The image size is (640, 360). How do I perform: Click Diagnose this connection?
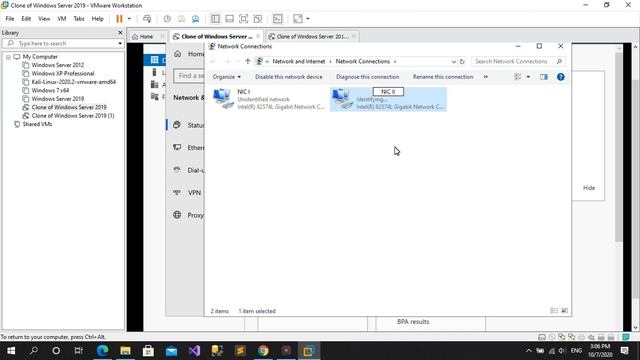click(367, 77)
